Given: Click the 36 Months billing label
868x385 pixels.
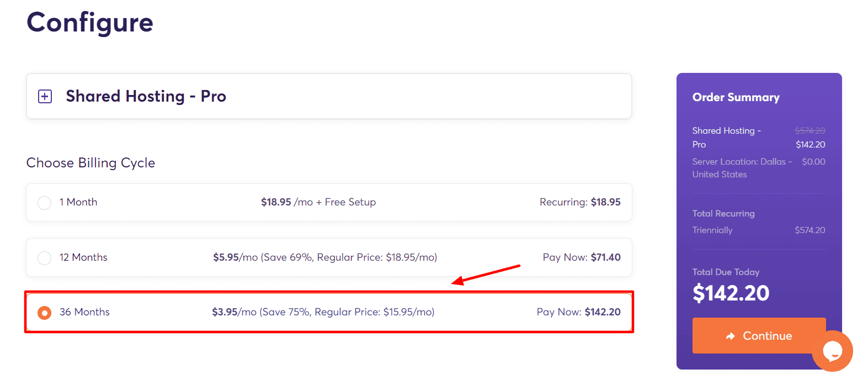Looking at the screenshot, I should [84, 312].
